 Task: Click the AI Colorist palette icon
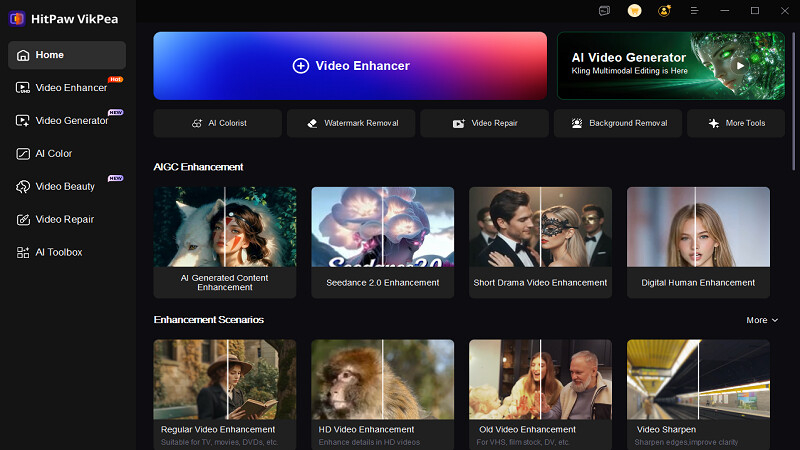tap(197, 123)
